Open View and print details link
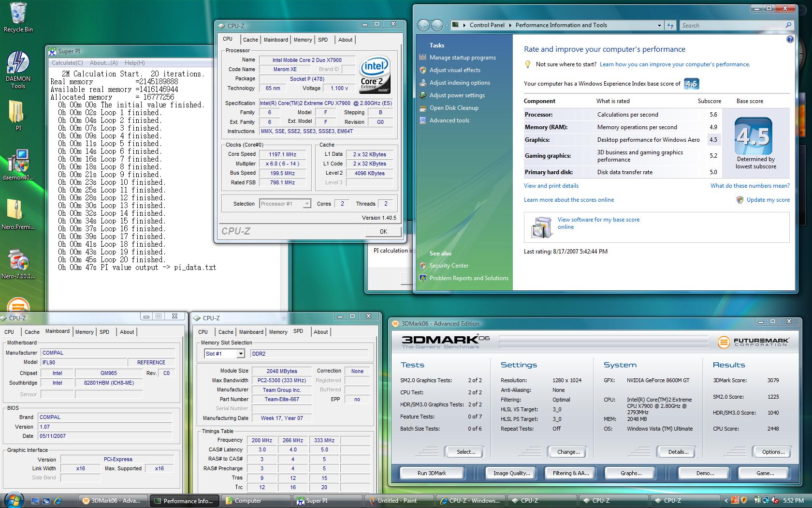Viewport: 812px width, 508px height. [551, 186]
